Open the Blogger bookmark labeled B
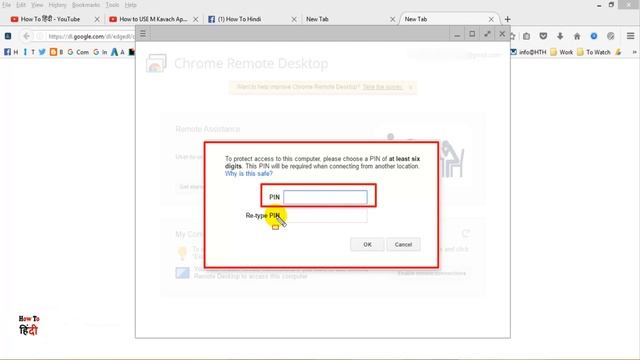640x360 pixels. click(x=56, y=52)
